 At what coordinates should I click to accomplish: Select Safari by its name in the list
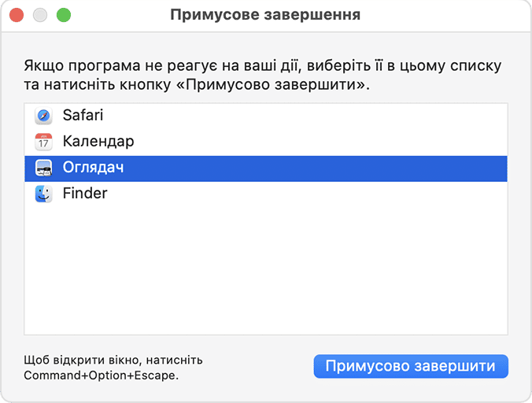click(x=83, y=116)
